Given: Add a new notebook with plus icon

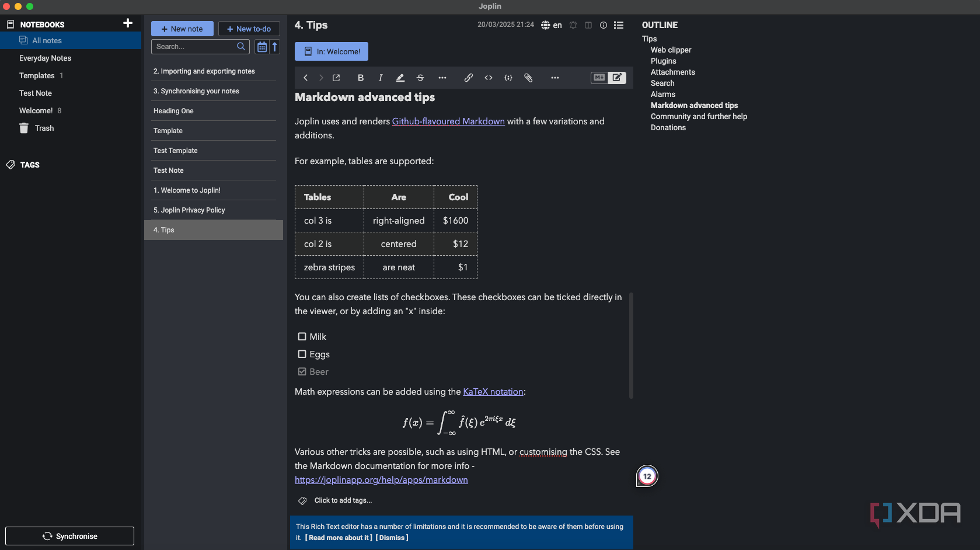Looking at the screenshot, I should click(x=128, y=23).
